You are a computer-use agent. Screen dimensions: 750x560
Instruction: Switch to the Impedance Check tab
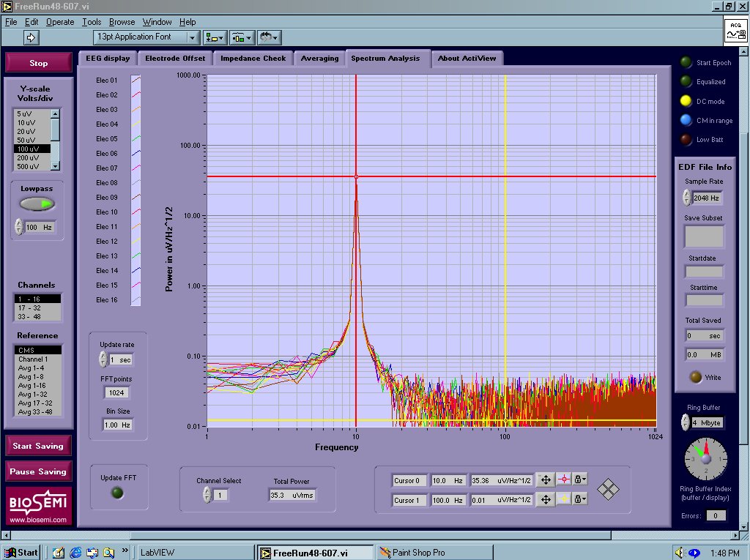[x=253, y=59]
